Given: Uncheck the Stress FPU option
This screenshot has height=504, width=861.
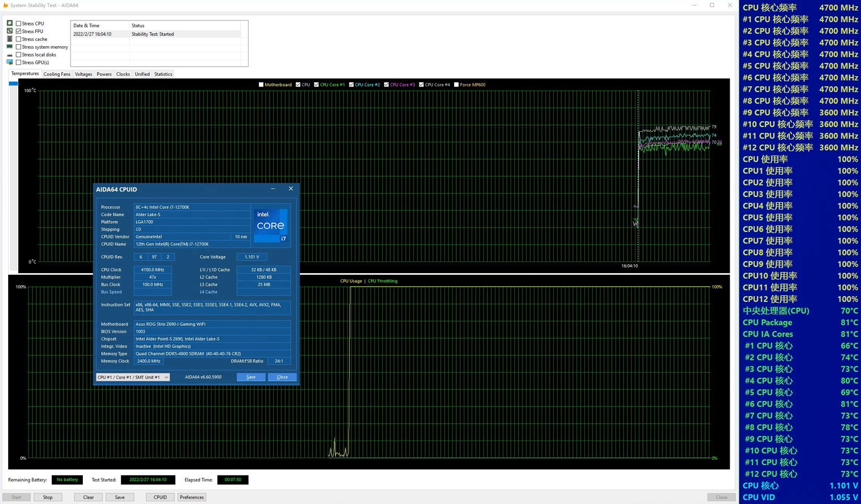Looking at the screenshot, I should click(x=19, y=31).
